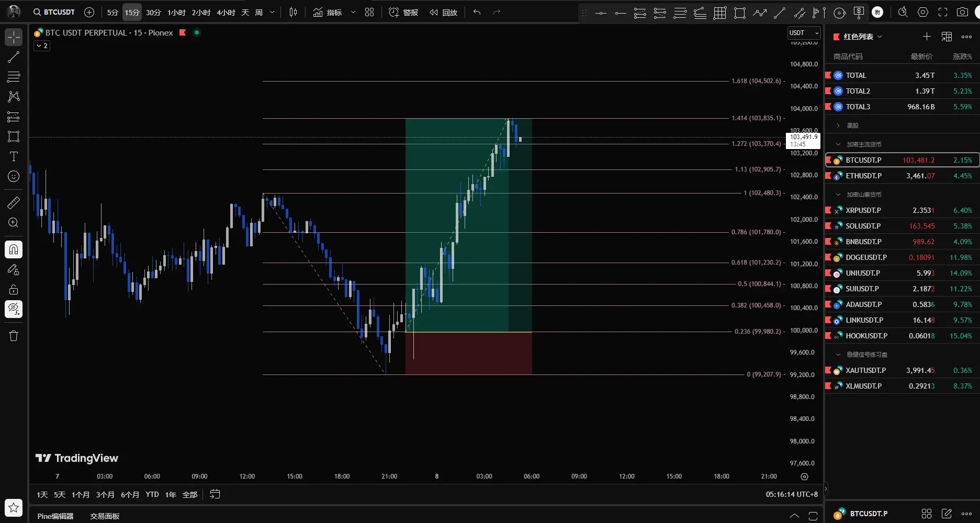Viewport: 980px width, 523px height.
Task: Pick the table grid favorite drawing tool
Action: (720, 13)
